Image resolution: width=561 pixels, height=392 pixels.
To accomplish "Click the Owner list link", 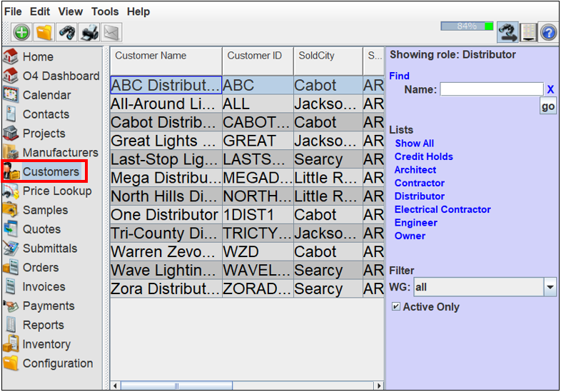I will point(410,236).
